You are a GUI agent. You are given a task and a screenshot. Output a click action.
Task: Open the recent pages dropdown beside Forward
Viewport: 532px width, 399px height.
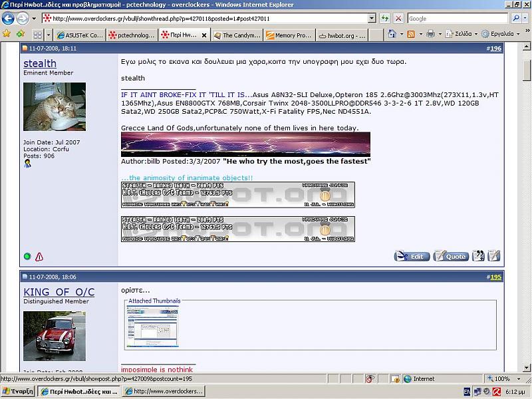tap(34, 19)
